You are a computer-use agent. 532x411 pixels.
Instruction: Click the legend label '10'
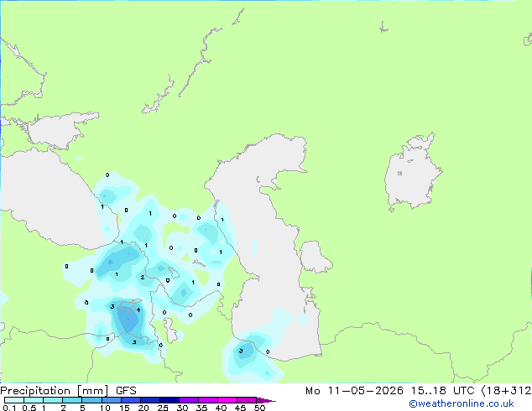[105, 408]
